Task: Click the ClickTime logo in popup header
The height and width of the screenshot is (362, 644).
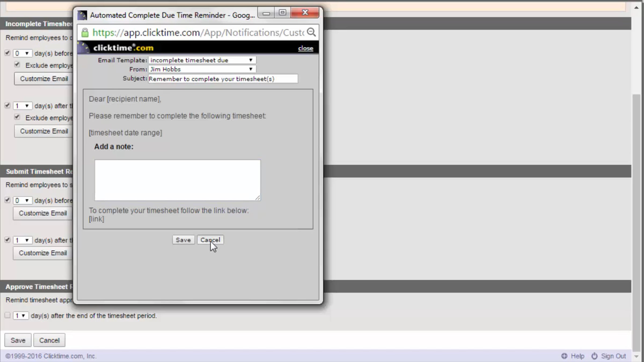Action: 123,48
